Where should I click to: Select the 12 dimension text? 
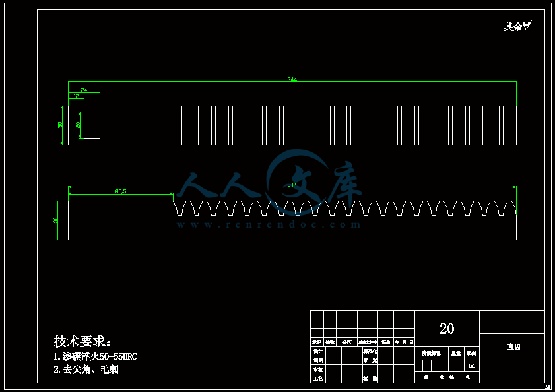76,96
